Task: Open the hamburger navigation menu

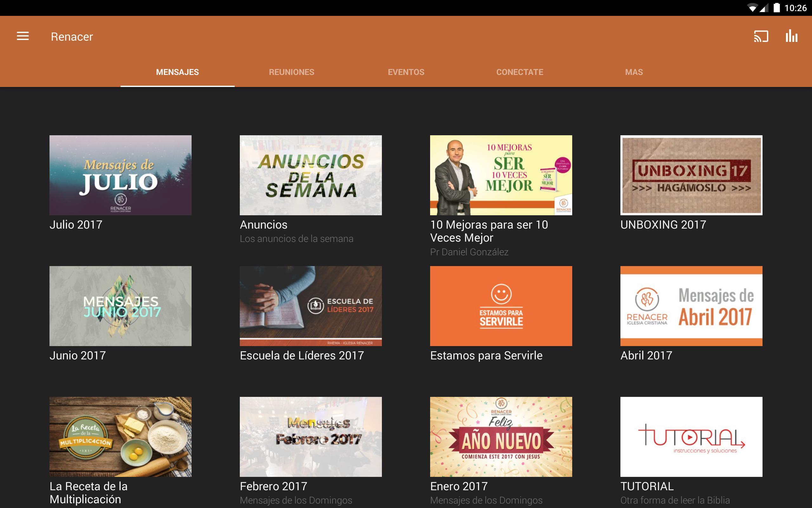Action: click(23, 36)
